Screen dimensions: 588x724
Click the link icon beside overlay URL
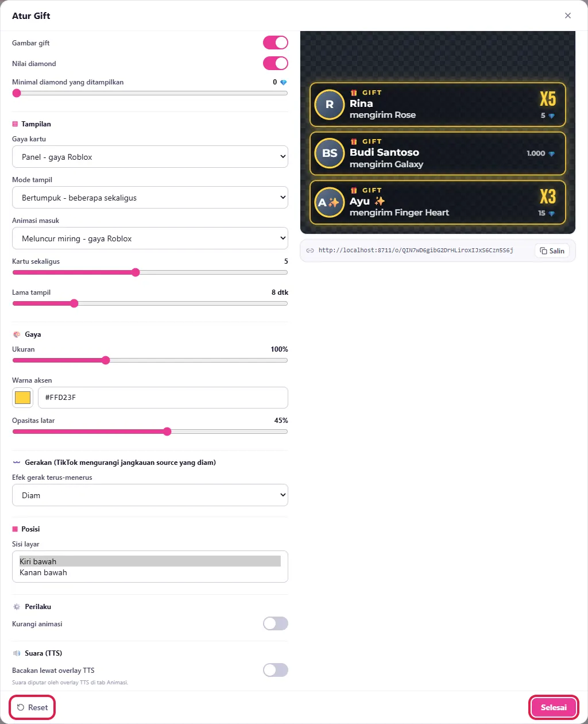click(x=310, y=251)
